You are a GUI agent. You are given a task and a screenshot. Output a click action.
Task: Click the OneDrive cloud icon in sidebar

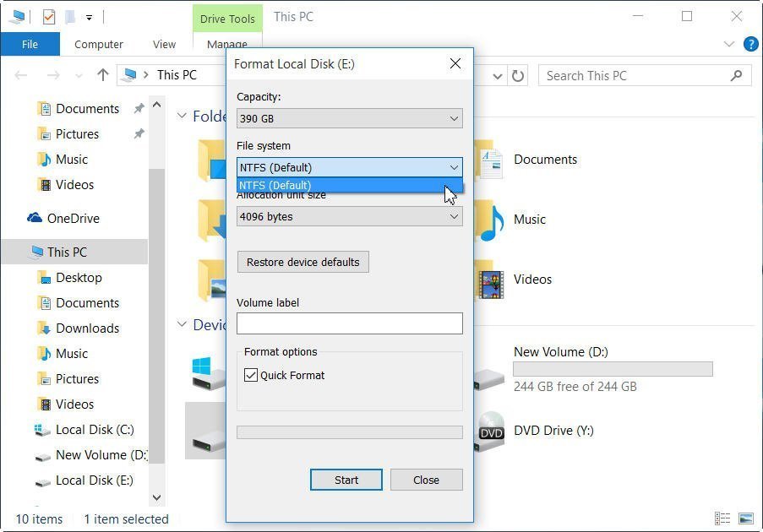[35, 218]
